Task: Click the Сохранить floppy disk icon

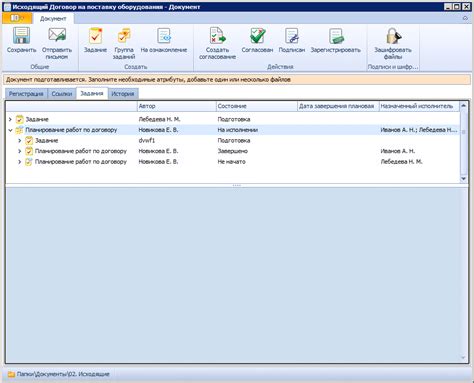Action: 21,35
